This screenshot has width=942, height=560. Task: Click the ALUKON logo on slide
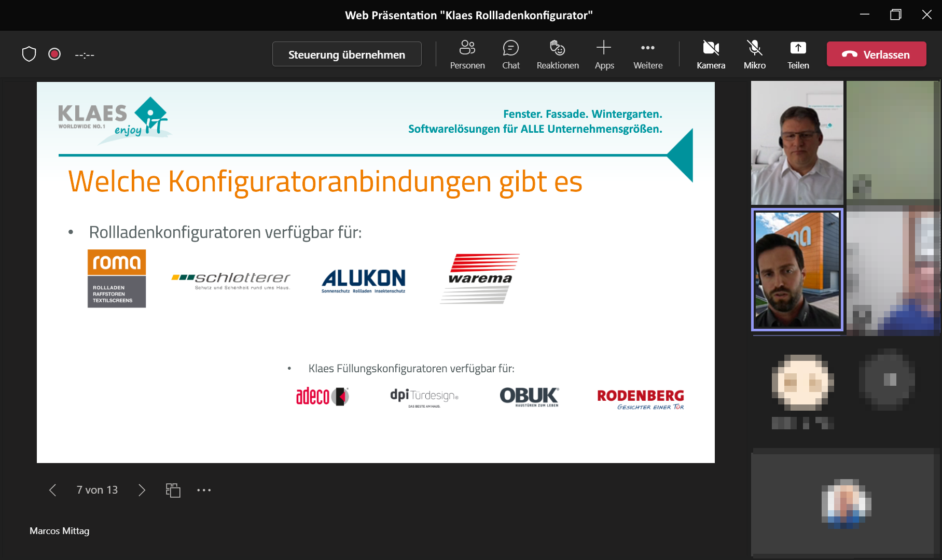(364, 281)
